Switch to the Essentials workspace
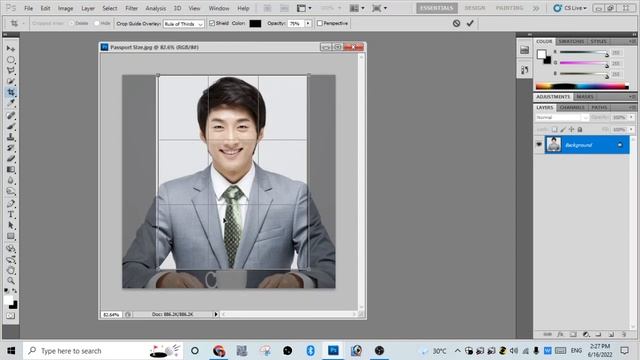Image resolution: width=640 pixels, height=360 pixels. click(437, 8)
